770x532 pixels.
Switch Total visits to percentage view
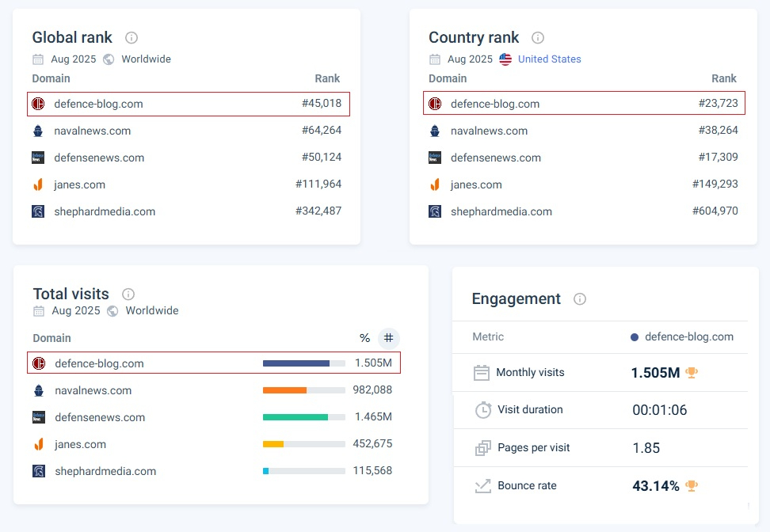(x=364, y=338)
